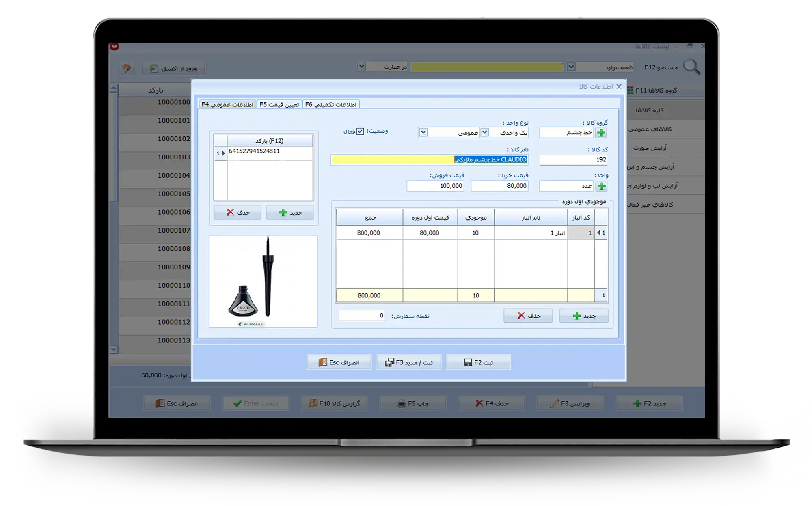The height and width of the screenshot is (506, 812).
Task: Click حذف F4 button in main window bottom bar
Action: (492, 403)
